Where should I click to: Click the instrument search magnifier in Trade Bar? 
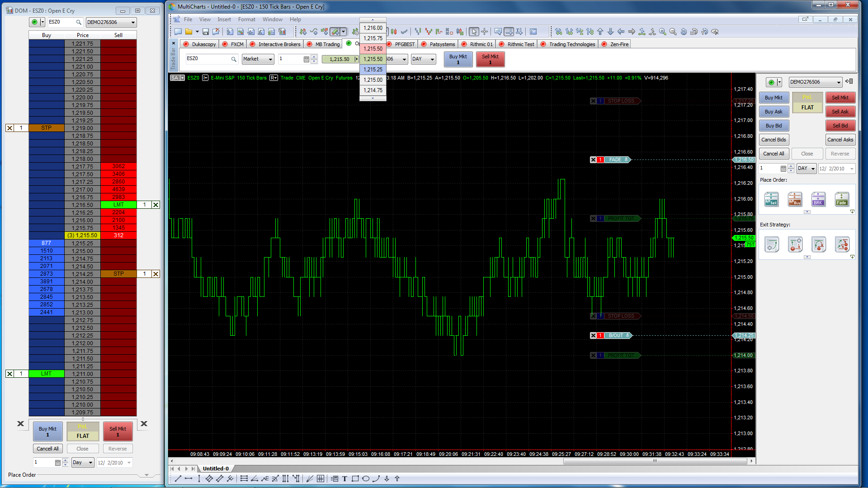[234, 59]
